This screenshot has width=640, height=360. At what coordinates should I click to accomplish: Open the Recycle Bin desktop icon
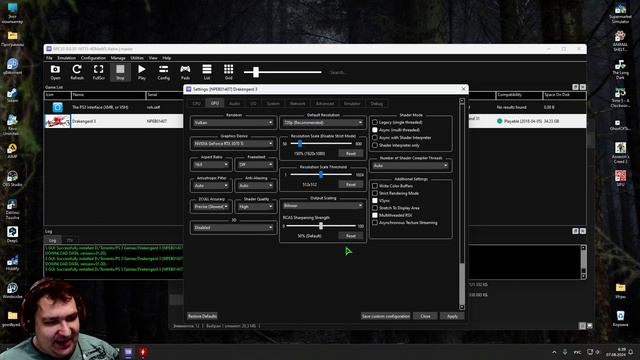[620, 318]
